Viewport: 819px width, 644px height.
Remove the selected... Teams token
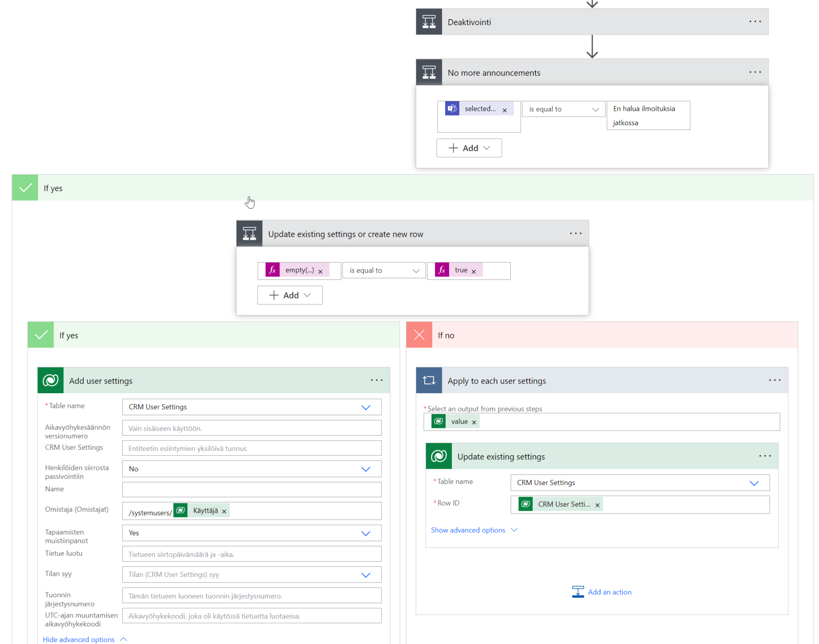505,110
